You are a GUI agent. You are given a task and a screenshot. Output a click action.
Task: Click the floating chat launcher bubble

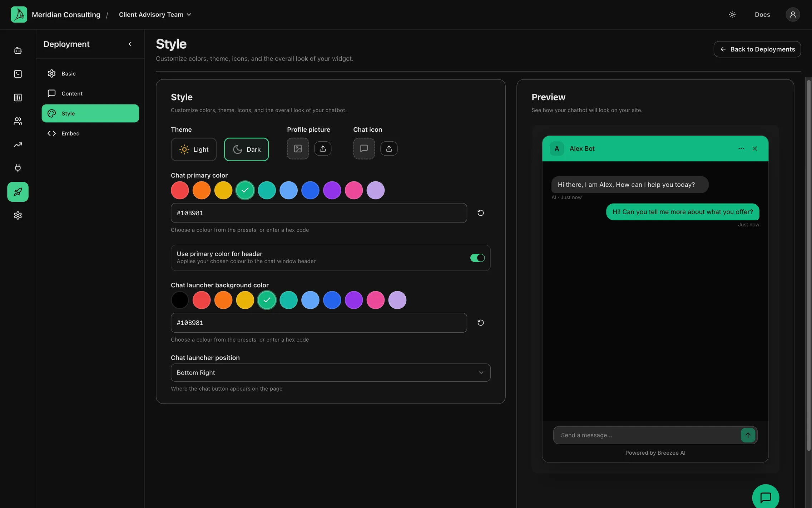(x=766, y=497)
